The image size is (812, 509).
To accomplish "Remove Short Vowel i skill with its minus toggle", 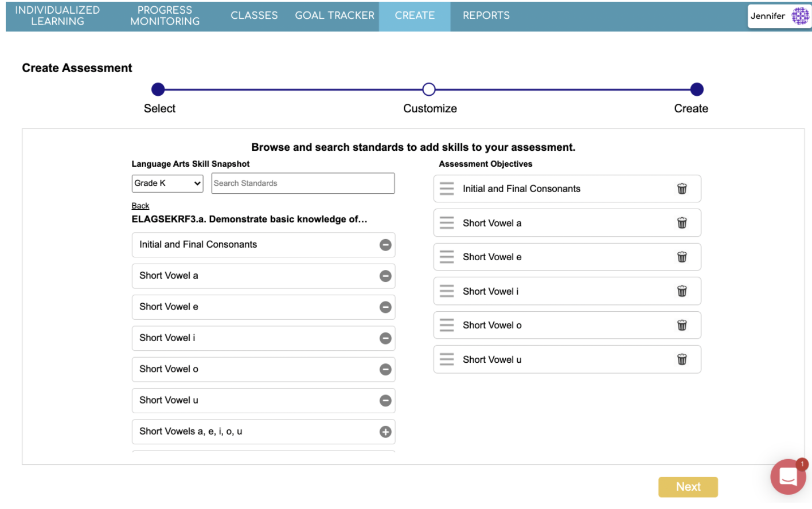I will (385, 338).
